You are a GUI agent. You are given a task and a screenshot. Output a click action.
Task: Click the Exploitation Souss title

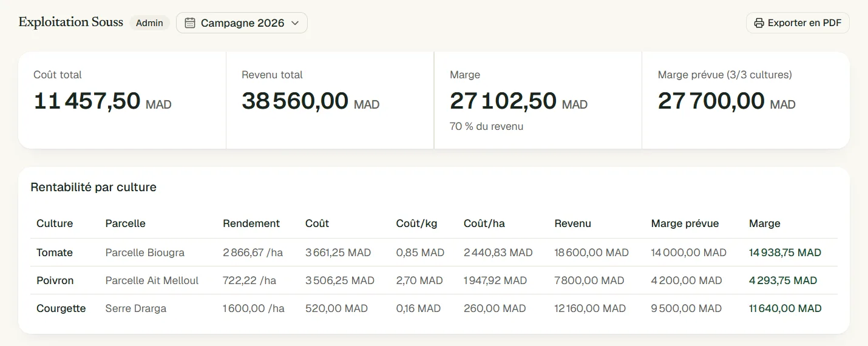coord(71,22)
